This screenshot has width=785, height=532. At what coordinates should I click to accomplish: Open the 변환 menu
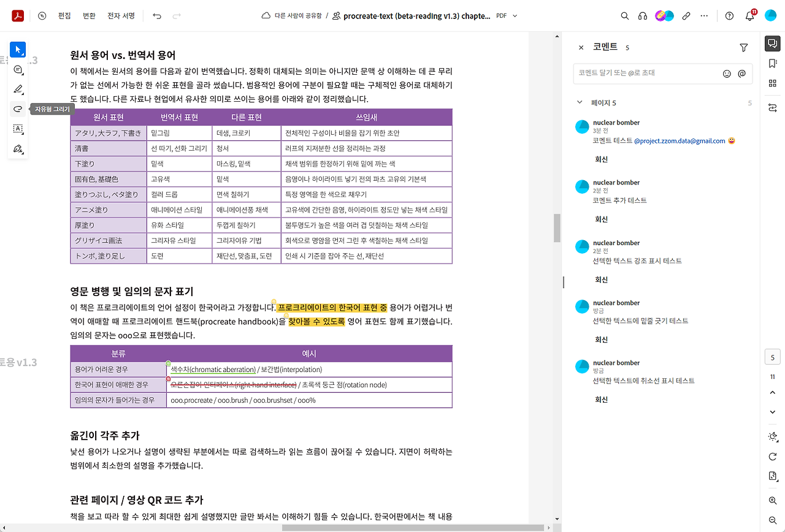pos(89,16)
